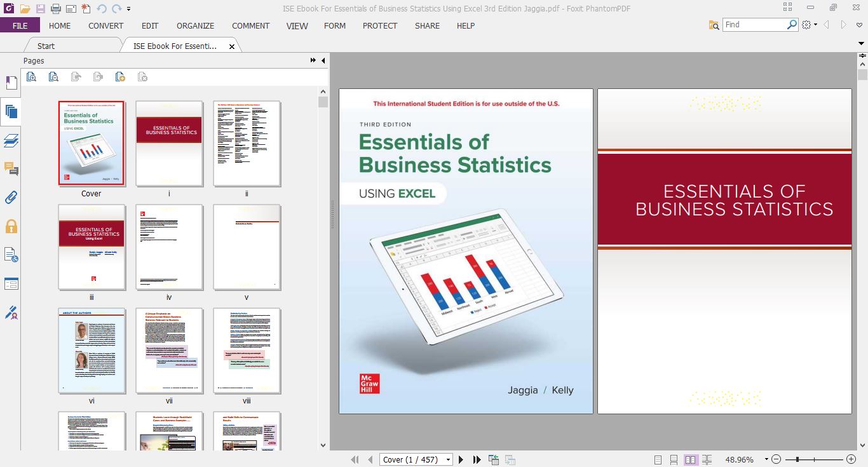Go to the next page arrow
Viewport: 868px width, 467px height.
click(x=461, y=459)
